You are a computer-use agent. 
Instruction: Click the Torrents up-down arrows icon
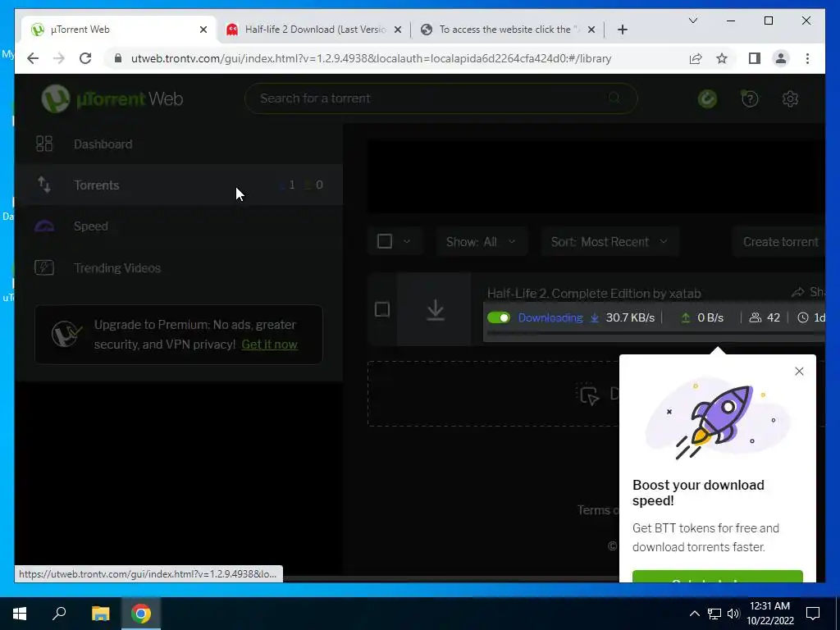click(x=44, y=185)
